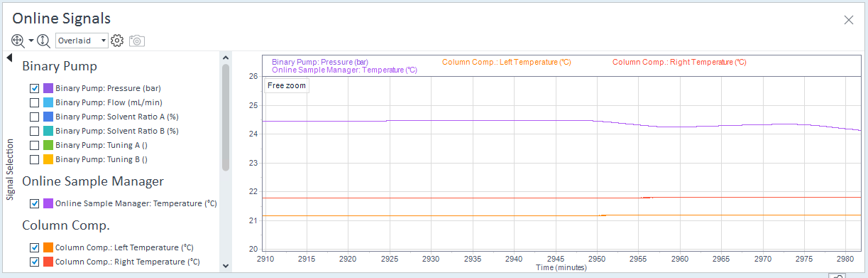This screenshot has height=278, width=868.
Task: Open the Overlaid display mode dropdown
Action: point(82,41)
